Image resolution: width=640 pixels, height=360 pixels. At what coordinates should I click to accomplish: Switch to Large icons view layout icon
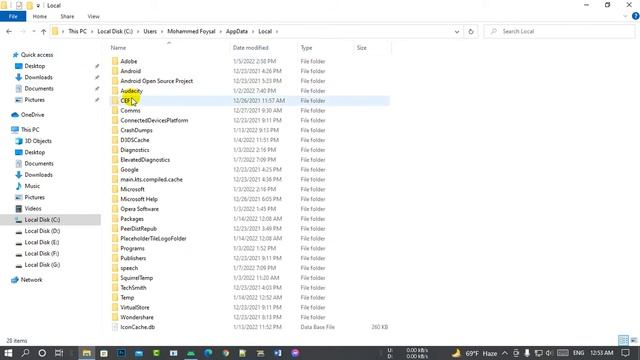(634, 340)
